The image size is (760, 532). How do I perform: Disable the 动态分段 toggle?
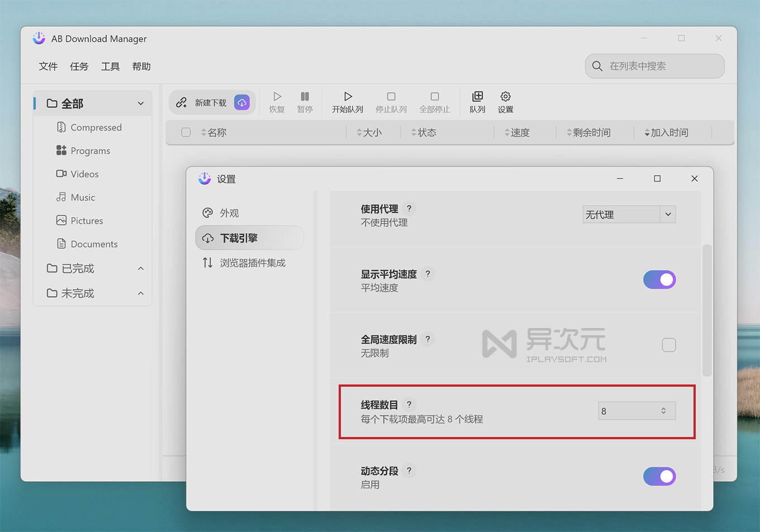(x=659, y=476)
